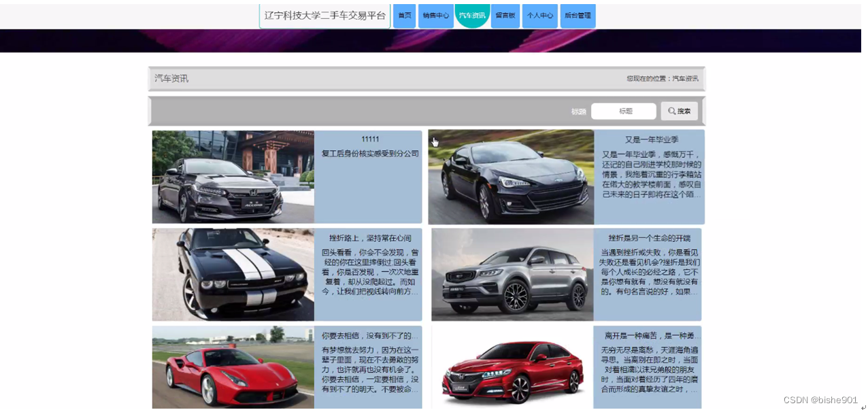This screenshot has width=868, height=410.
Task: Open the red Honda sedan thumbnail
Action: pyautogui.click(x=512, y=367)
